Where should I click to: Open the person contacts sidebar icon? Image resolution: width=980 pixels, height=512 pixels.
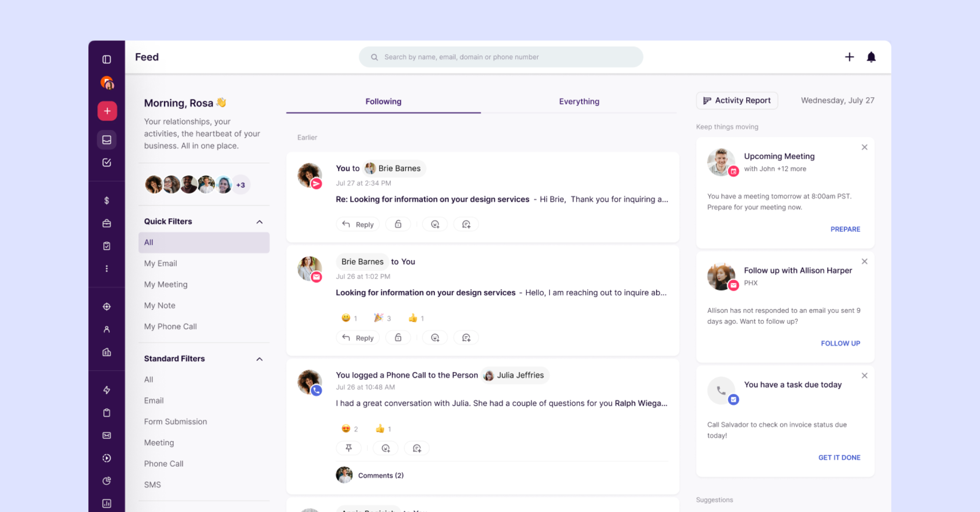[x=107, y=329]
